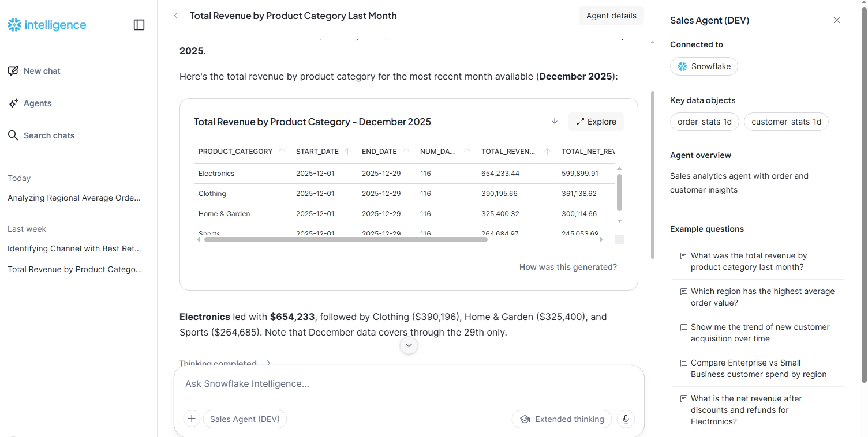The image size is (868, 437).
Task: Toggle Extended thinking mode
Action: pyautogui.click(x=562, y=419)
